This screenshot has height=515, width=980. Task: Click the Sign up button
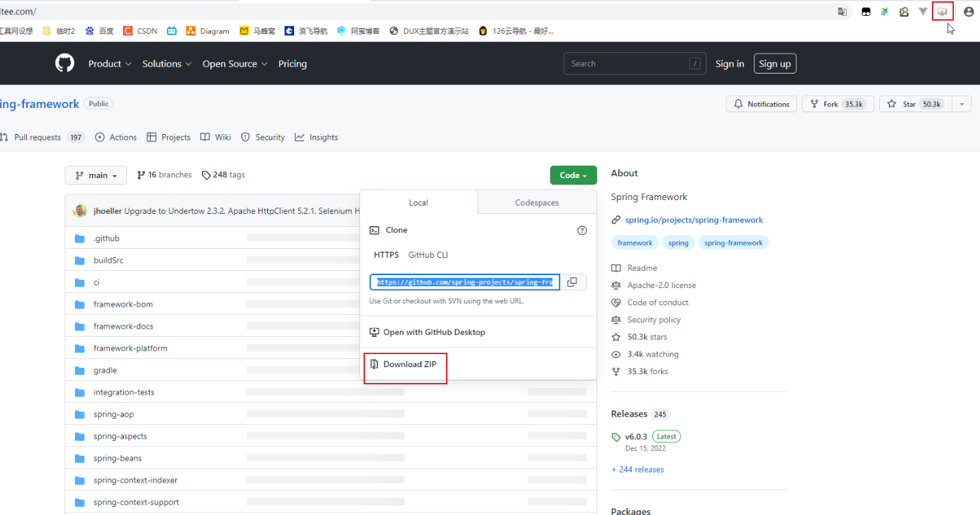775,64
